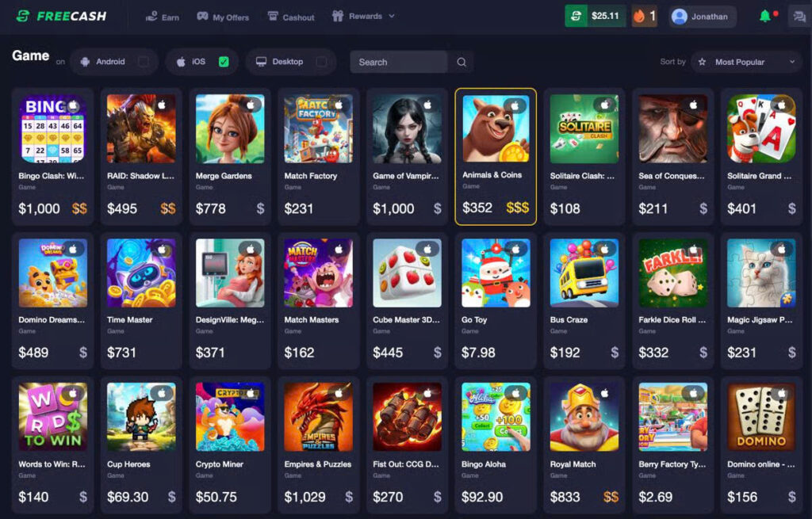812x519 pixels.
Task: Uncheck the iOS platform checkbox
Action: pos(224,62)
